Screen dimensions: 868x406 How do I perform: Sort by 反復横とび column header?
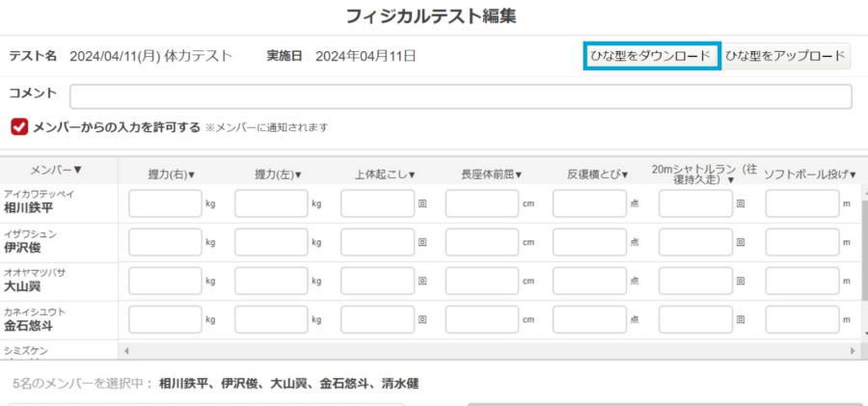(597, 175)
